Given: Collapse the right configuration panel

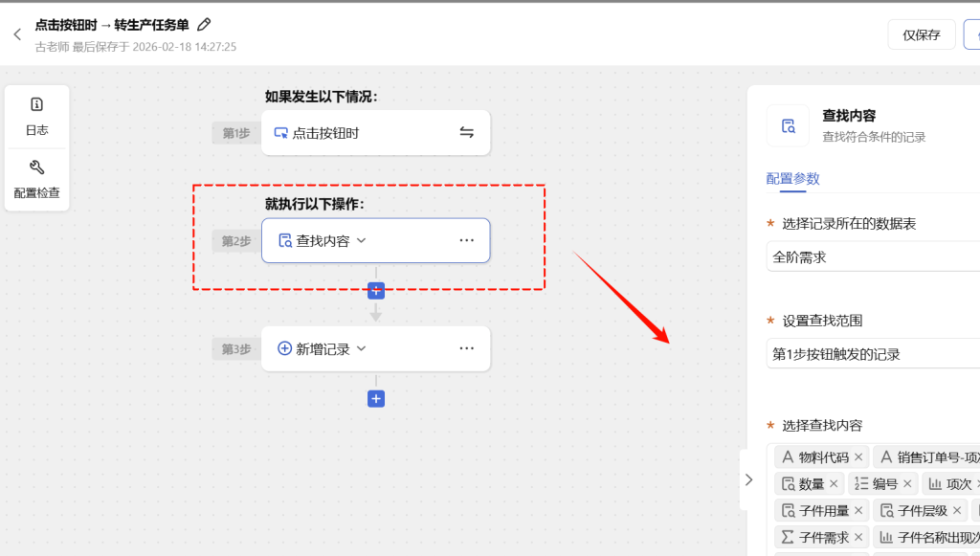Looking at the screenshot, I should (x=748, y=479).
